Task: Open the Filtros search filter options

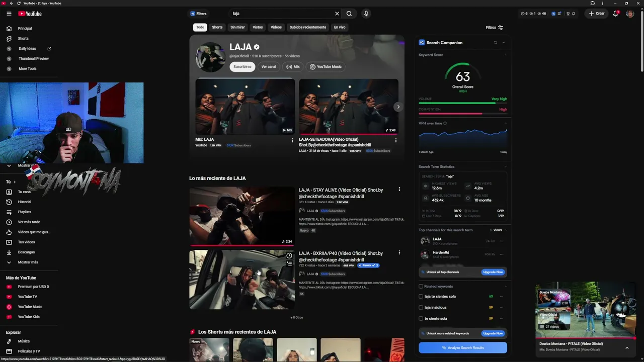Action: point(495,28)
